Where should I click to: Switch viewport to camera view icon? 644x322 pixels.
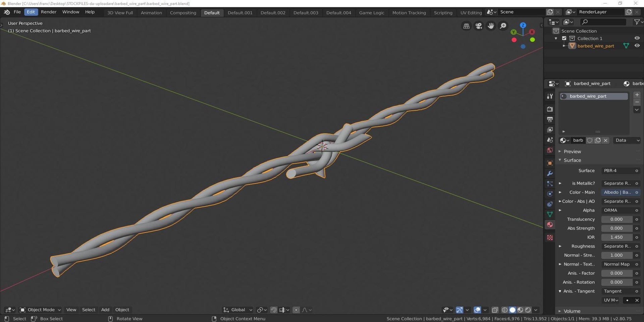[x=479, y=26]
